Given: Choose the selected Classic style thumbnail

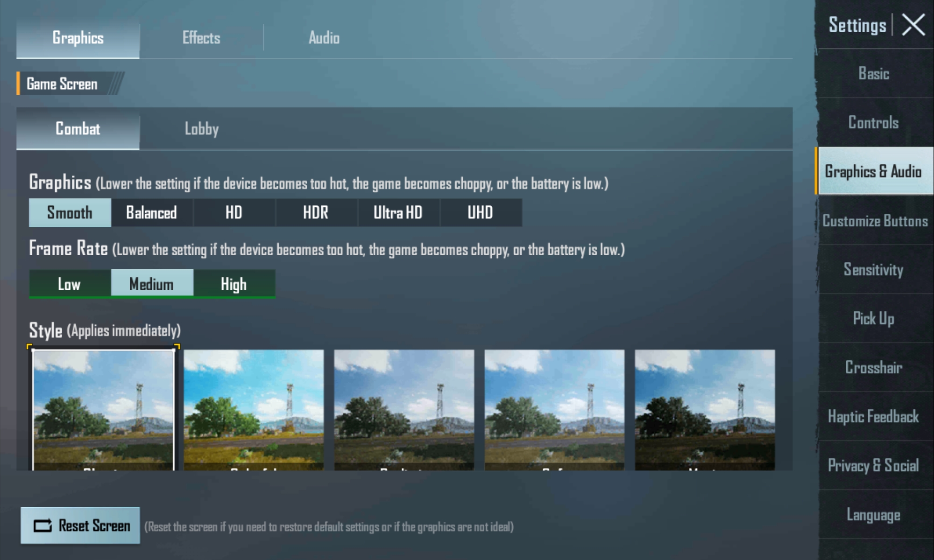Looking at the screenshot, I should (103, 410).
